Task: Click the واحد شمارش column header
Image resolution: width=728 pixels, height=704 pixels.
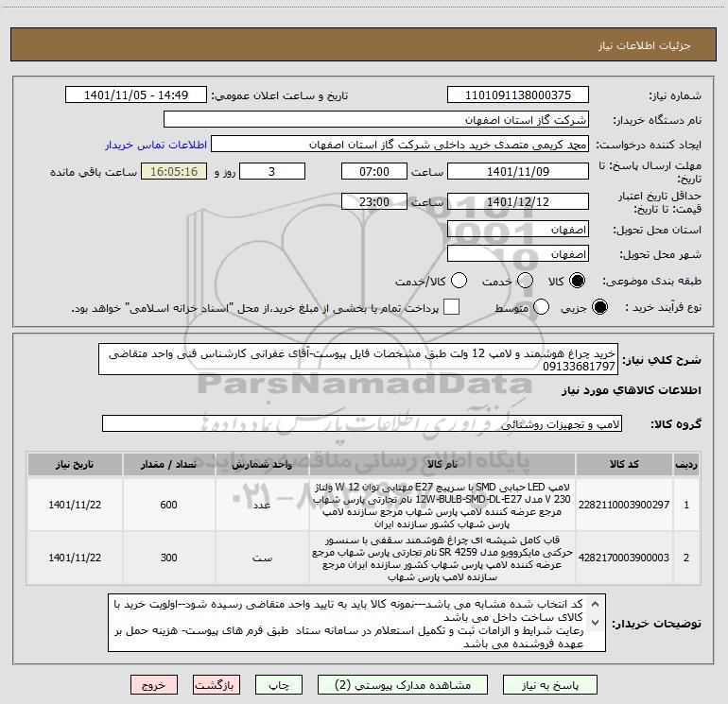Action: click(262, 464)
